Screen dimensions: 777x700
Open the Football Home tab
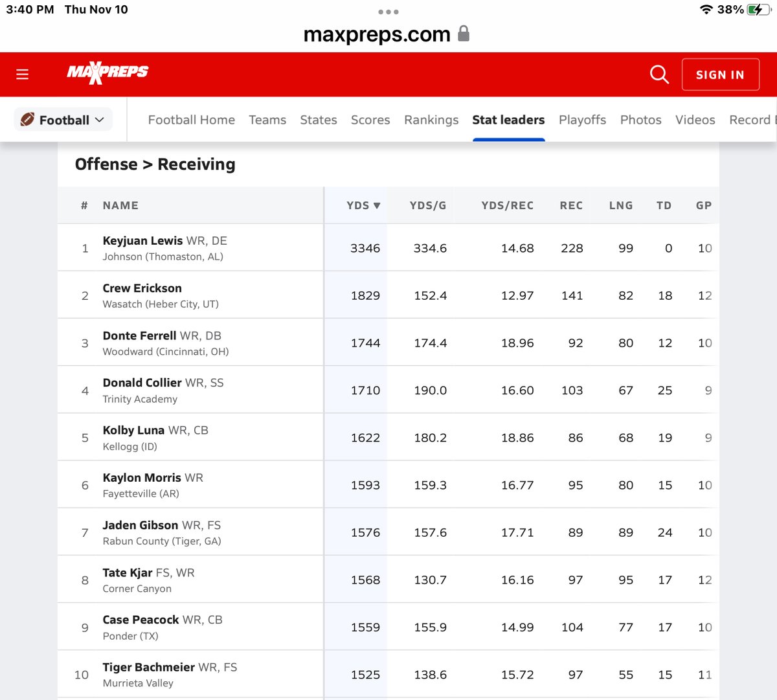coord(192,120)
